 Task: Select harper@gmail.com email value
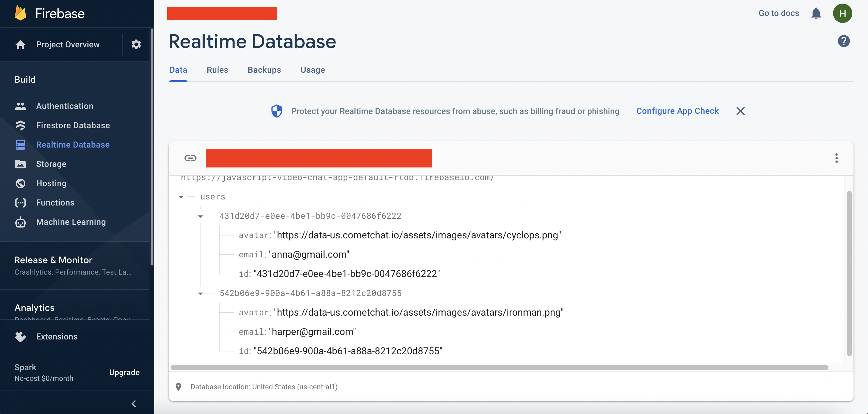(x=312, y=332)
